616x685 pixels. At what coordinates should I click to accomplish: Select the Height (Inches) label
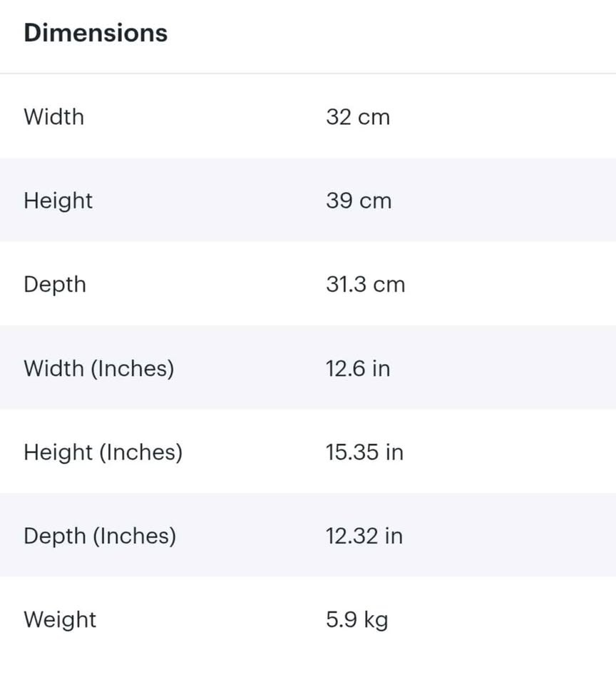103,452
